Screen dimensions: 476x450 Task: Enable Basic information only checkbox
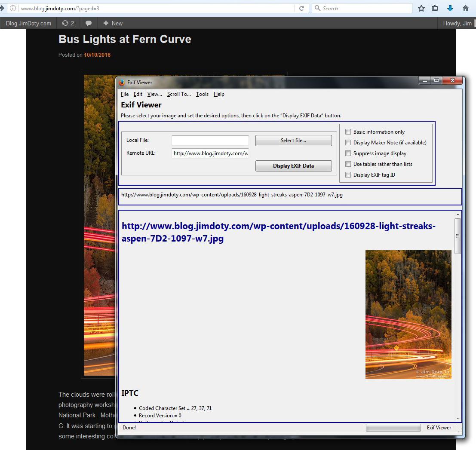coord(348,132)
